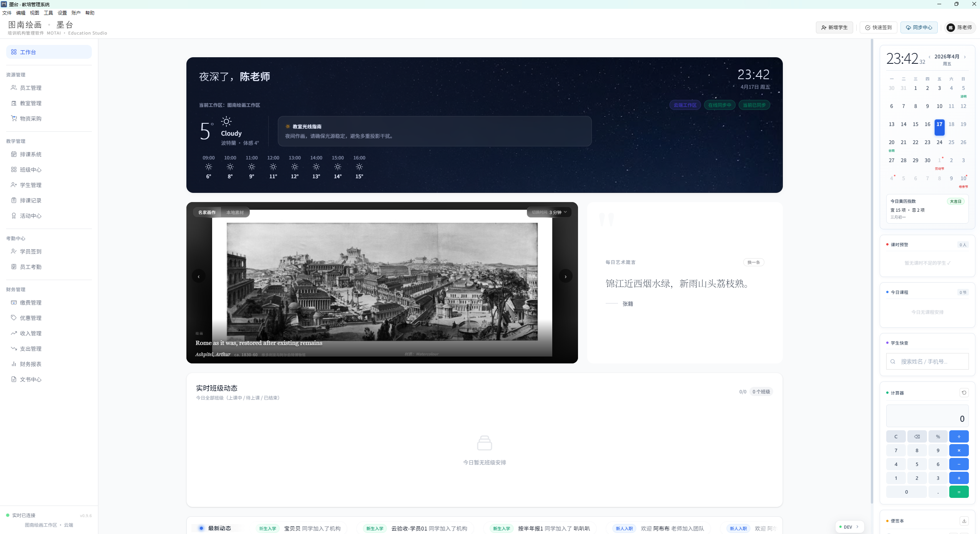This screenshot has width=980, height=534.
Task: Reset the calculator with the refresh icon
Action: (x=964, y=393)
